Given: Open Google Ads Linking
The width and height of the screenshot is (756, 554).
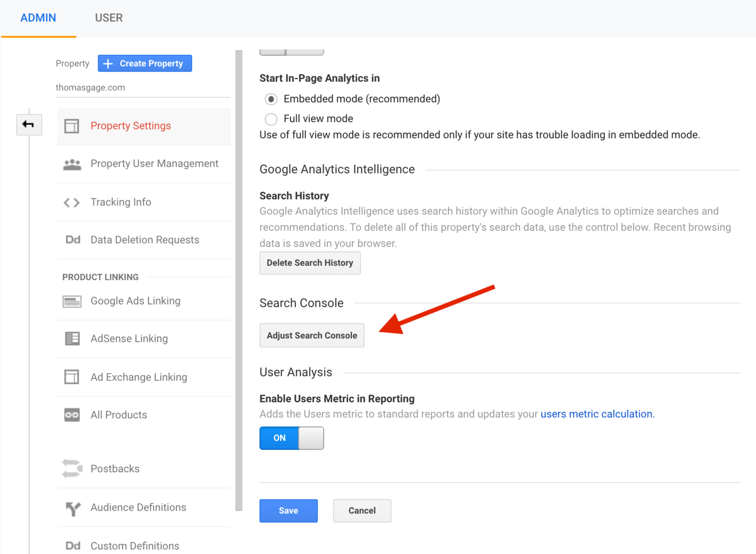Looking at the screenshot, I should [144, 301].
